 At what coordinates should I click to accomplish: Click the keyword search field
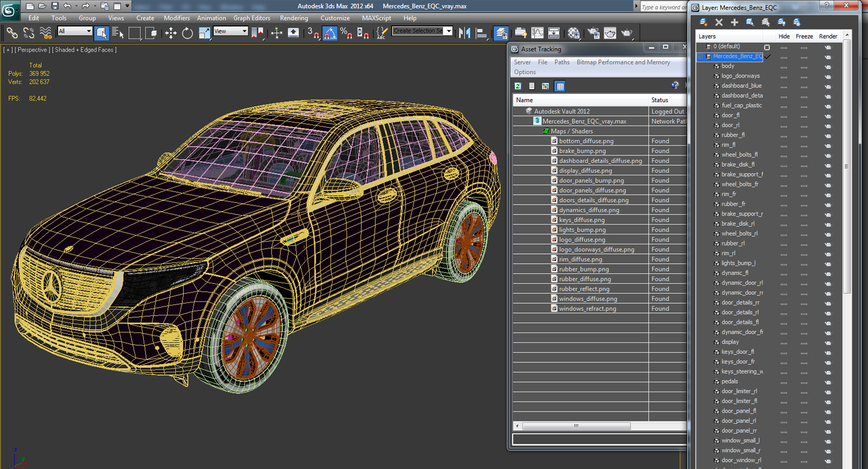pos(663,7)
